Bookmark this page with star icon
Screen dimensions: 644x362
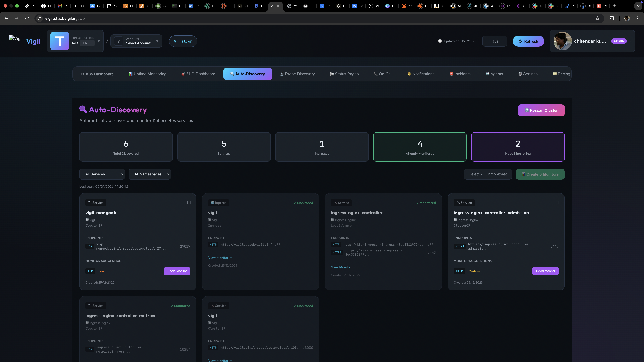(597, 18)
